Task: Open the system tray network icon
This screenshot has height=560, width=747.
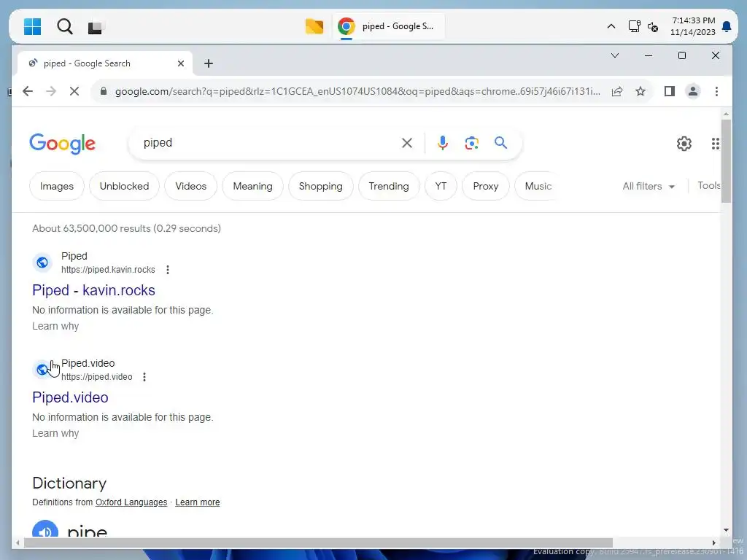Action: click(x=634, y=26)
